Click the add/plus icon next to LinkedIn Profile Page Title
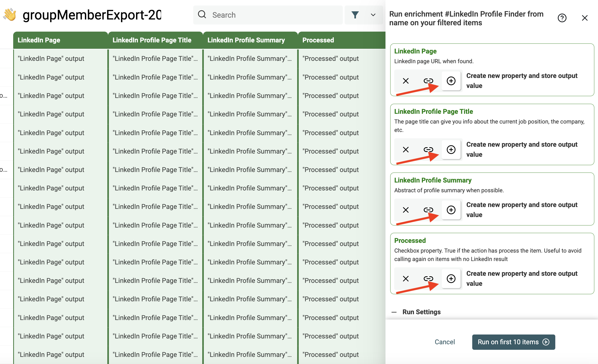The image size is (598, 364). [451, 149]
